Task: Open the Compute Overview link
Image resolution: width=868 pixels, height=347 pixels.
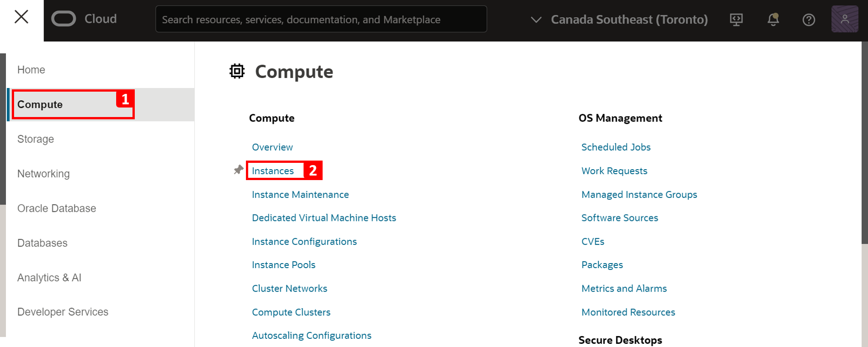Action: click(272, 147)
